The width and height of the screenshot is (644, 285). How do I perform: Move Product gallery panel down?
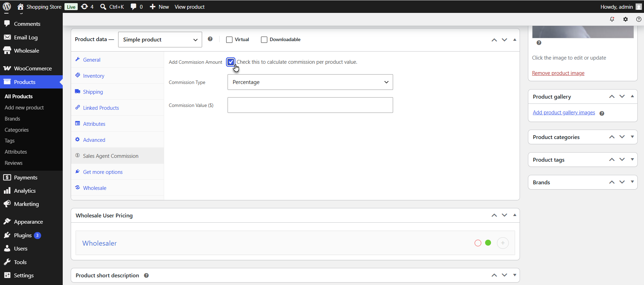tap(622, 97)
